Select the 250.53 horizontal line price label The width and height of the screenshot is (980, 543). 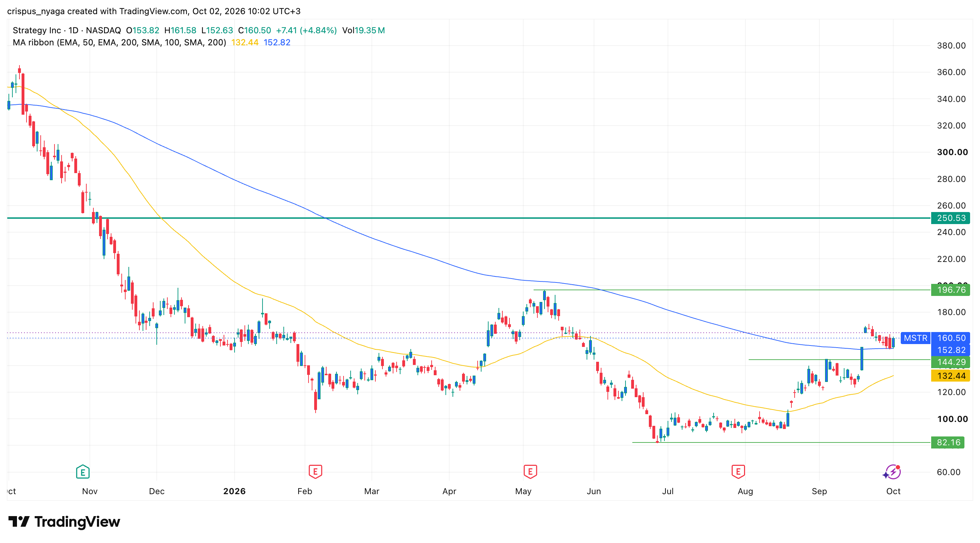(x=950, y=218)
